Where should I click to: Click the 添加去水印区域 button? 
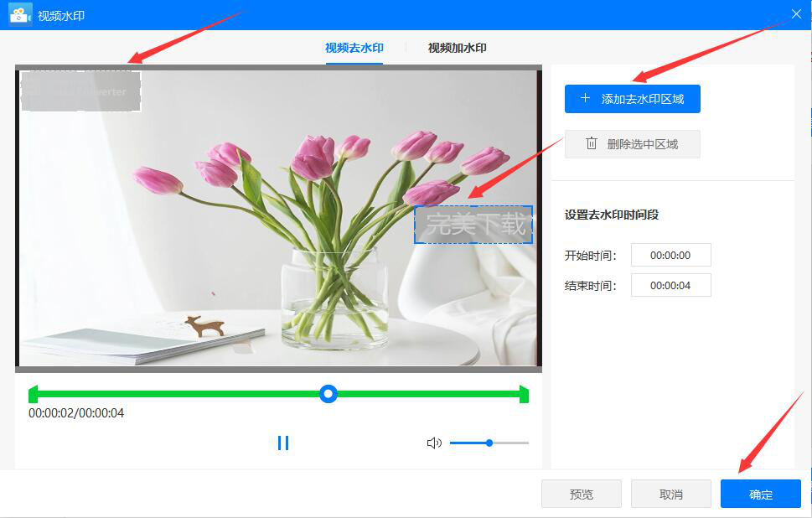[632, 99]
